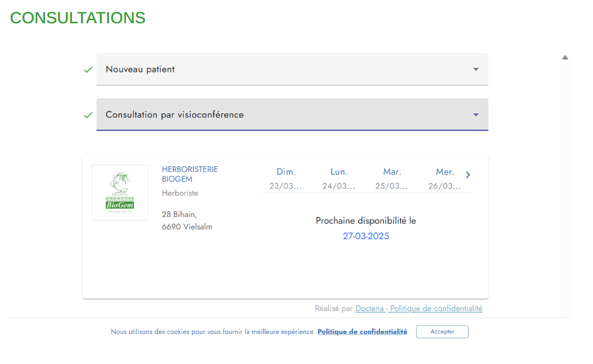
Task: Jump to next availability 27-03-2025
Action: (x=366, y=237)
